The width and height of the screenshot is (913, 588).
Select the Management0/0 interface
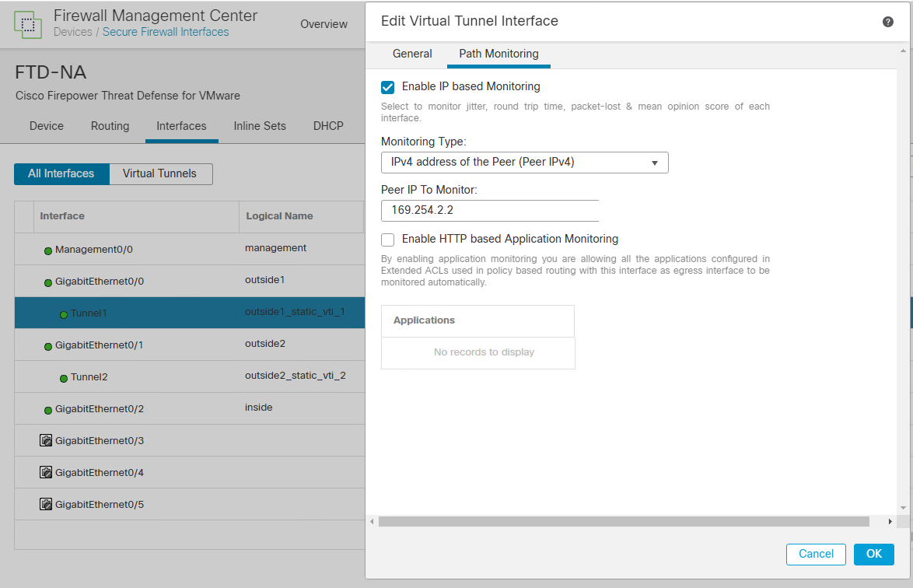click(94, 249)
